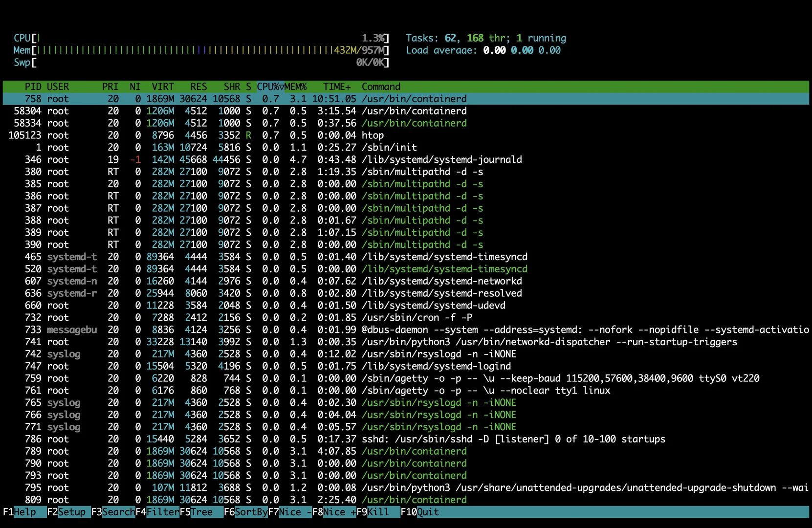Sort by TIME+ column header

coord(337,87)
